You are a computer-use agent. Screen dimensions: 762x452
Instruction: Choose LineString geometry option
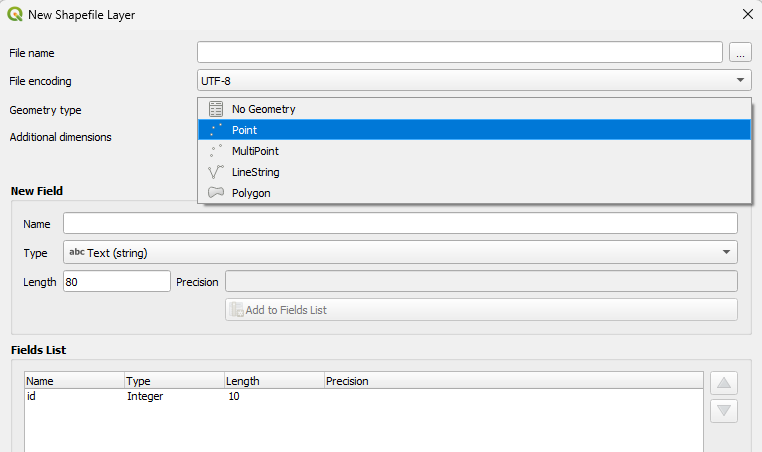tap(474, 172)
